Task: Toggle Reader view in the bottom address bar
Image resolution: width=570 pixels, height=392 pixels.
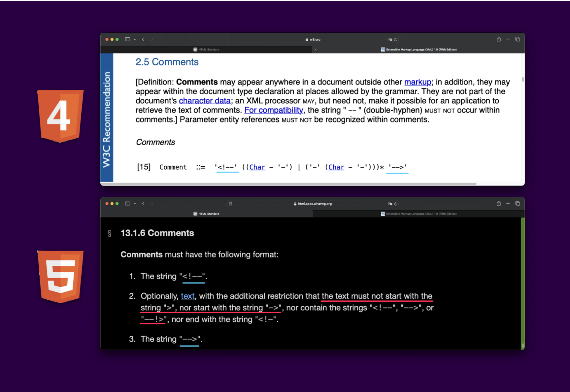Action: [x=230, y=203]
